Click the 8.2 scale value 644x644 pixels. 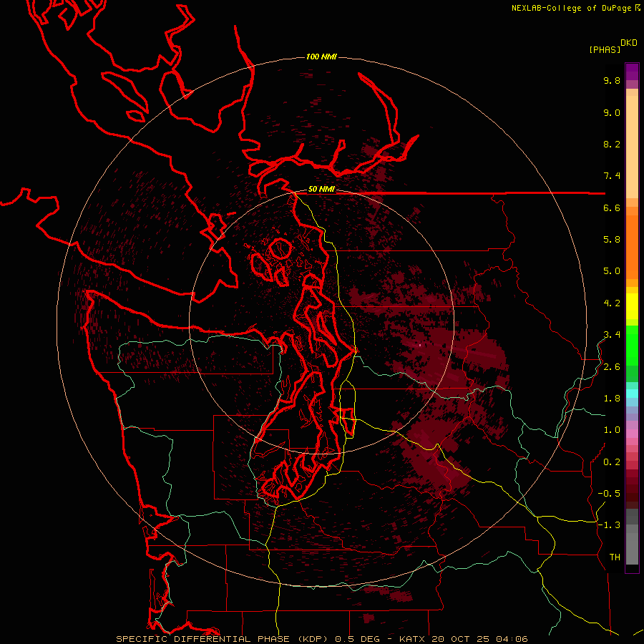click(612, 144)
